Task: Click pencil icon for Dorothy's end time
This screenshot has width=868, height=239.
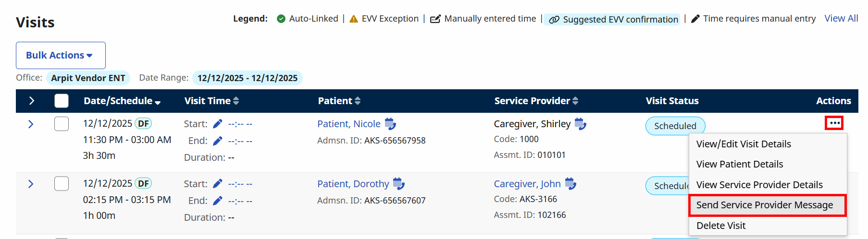Action: pos(218,201)
